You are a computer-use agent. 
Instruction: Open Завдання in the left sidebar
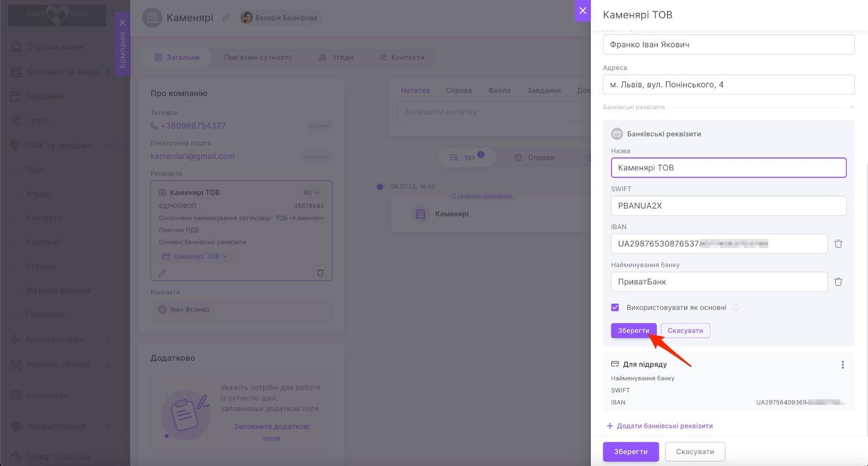(x=44, y=96)
